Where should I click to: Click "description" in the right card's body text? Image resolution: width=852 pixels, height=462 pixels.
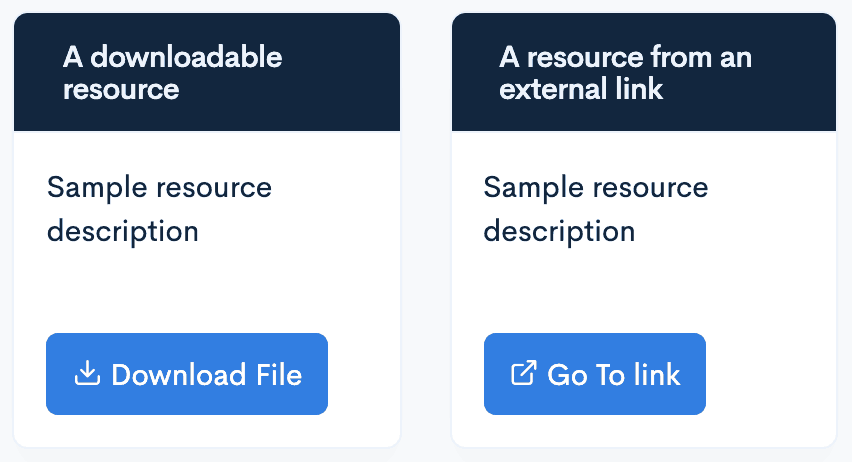pyautogui.click(x=559, y=231)
